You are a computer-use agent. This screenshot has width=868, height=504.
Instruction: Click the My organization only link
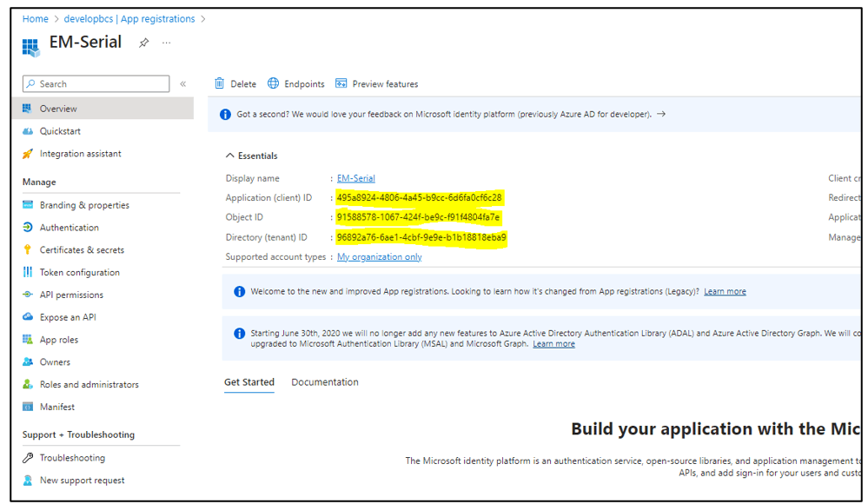[x=380, y=257]
